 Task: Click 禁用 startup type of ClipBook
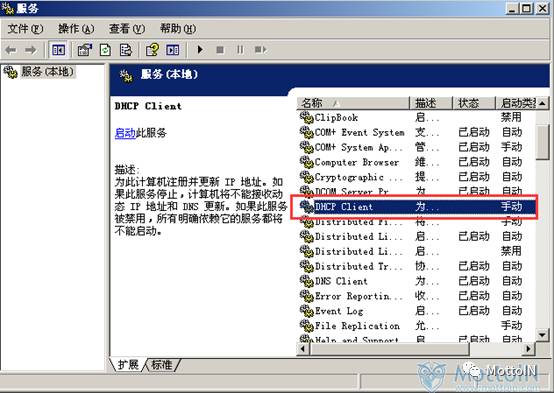511,117
